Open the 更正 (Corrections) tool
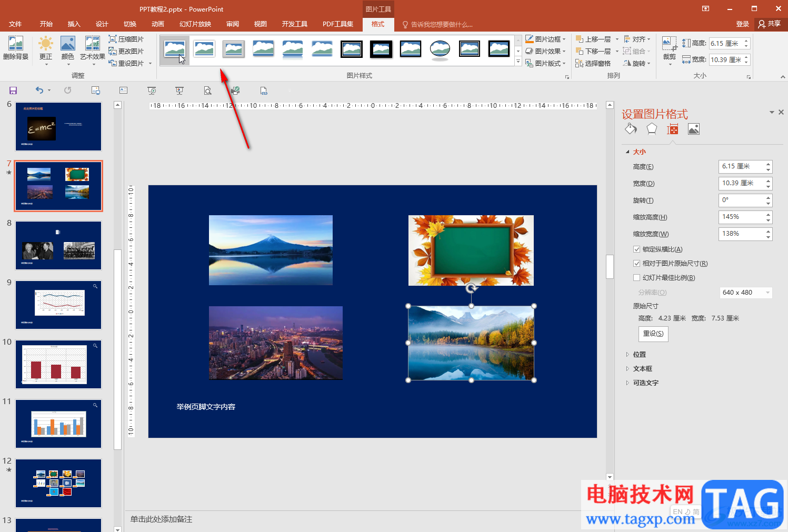The height and width of the screenshot is (532, 788). [x=46, y=51]
